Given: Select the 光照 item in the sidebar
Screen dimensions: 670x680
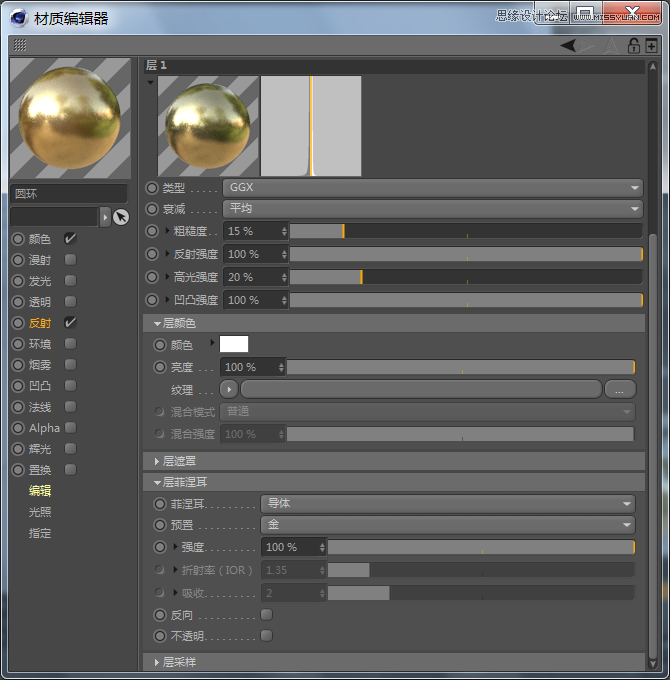Looking at the screenshot, I should (x=40, y=512).
